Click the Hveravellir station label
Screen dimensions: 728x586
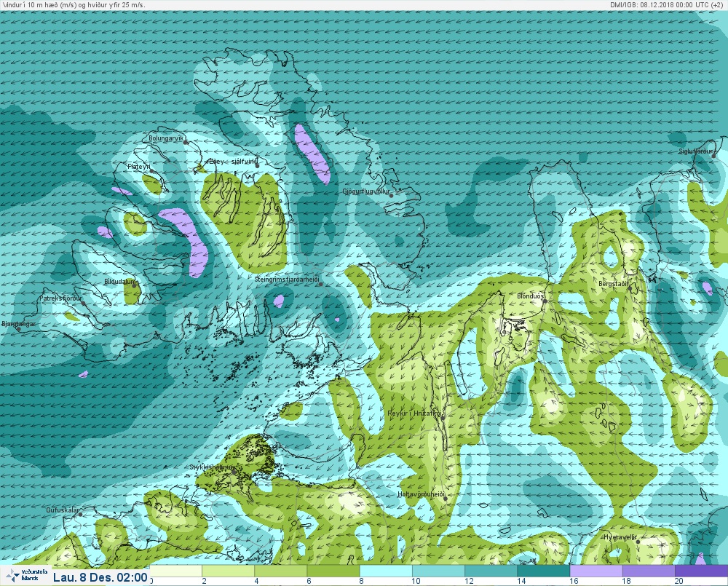(620, 536)
